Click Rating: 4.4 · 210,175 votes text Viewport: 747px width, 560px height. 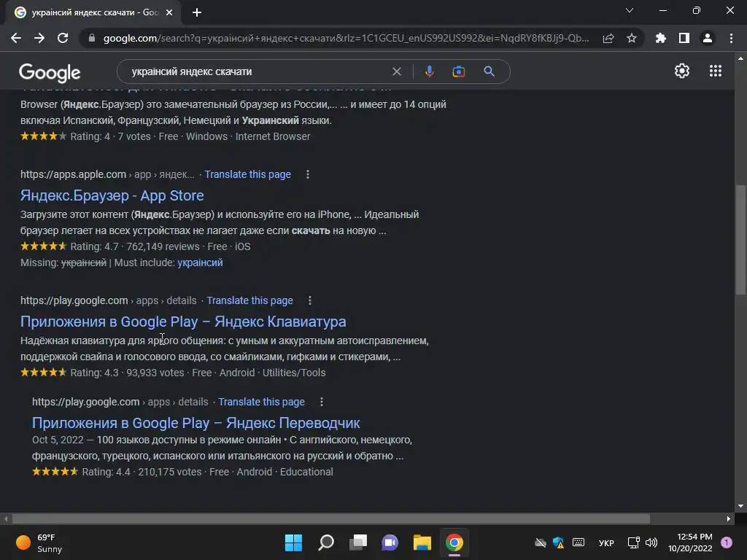coord(142,472)
